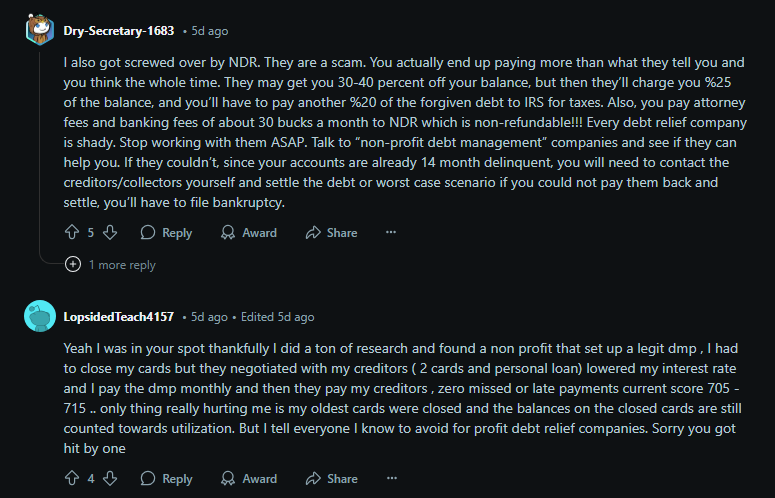Reply to Dry-Secretary-1683's comment
This screenshot has height=498, width=775.
[166, 232]
